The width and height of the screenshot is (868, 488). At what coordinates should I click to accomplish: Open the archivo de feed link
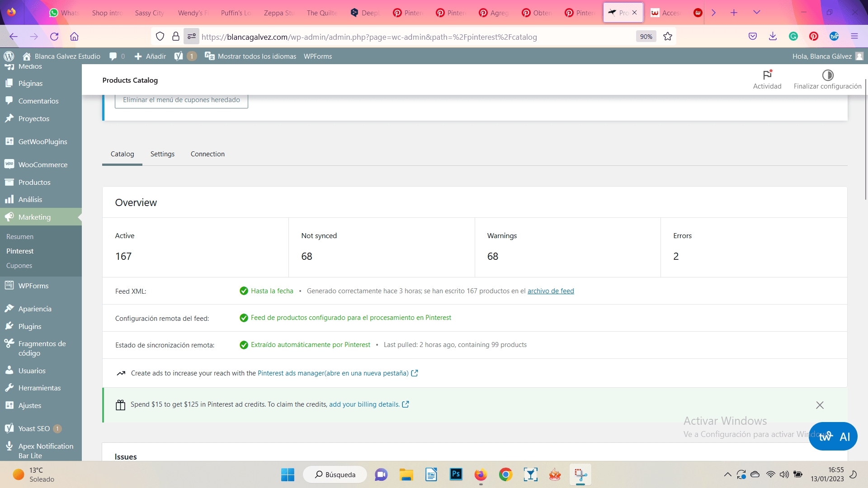click(551, 291)
